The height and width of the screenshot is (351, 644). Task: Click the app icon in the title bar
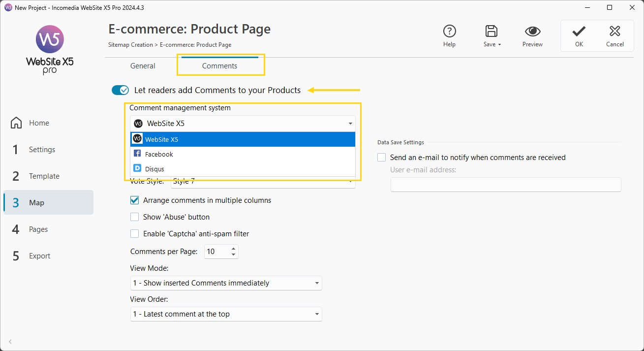[x=8, y=8]
